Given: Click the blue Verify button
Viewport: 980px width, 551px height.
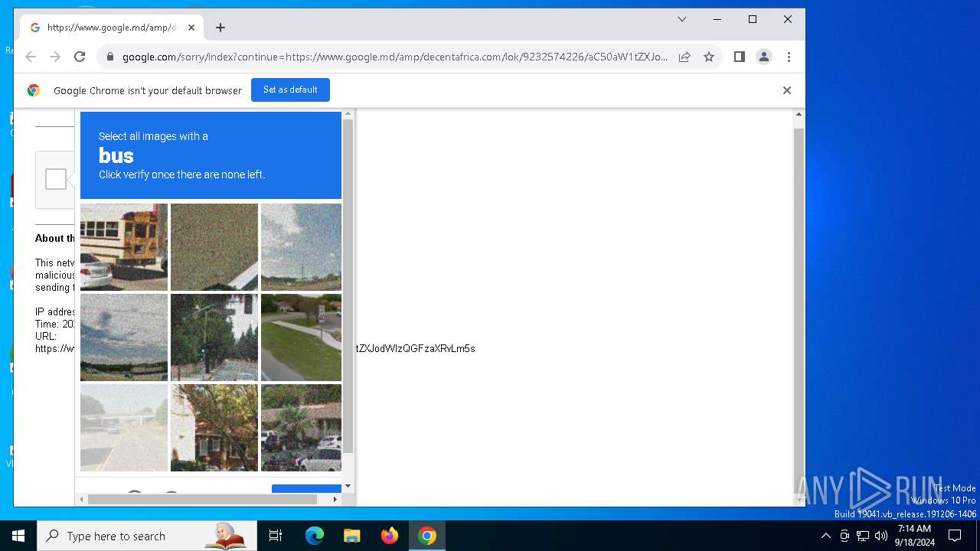Looking at the screenshot, I should point(306,489).
